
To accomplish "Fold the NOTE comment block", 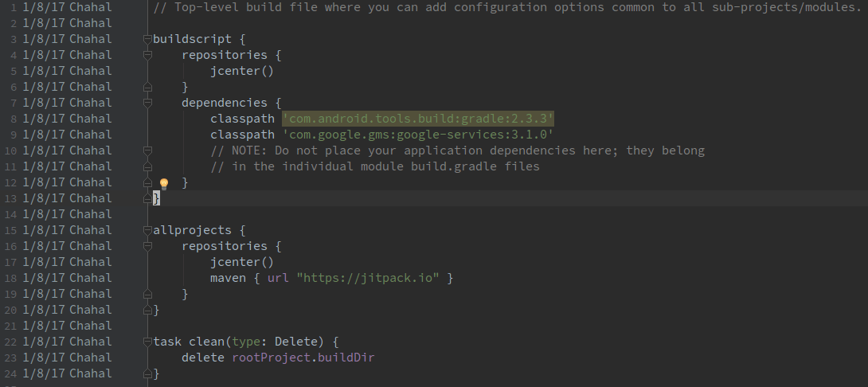I will 147,150.
